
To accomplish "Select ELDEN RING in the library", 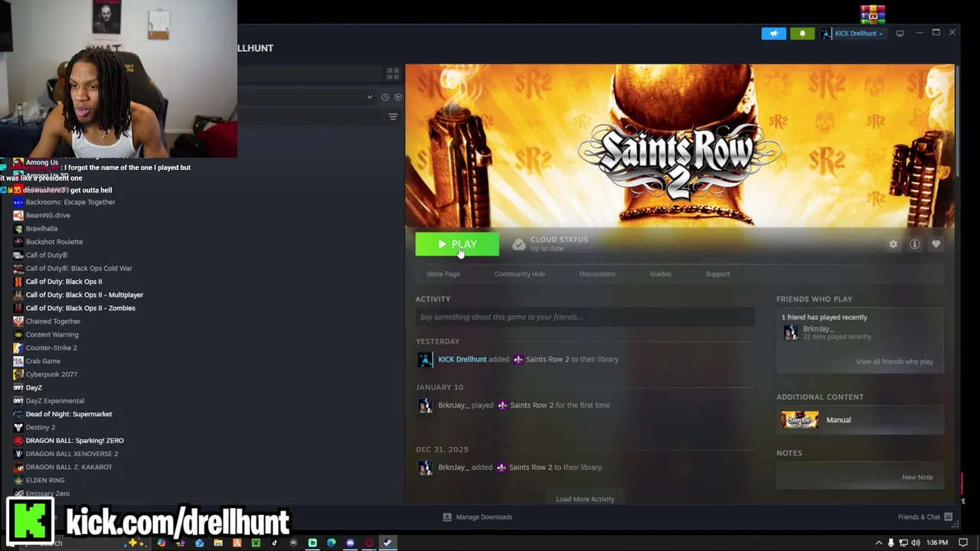I will tap(45, 480).
